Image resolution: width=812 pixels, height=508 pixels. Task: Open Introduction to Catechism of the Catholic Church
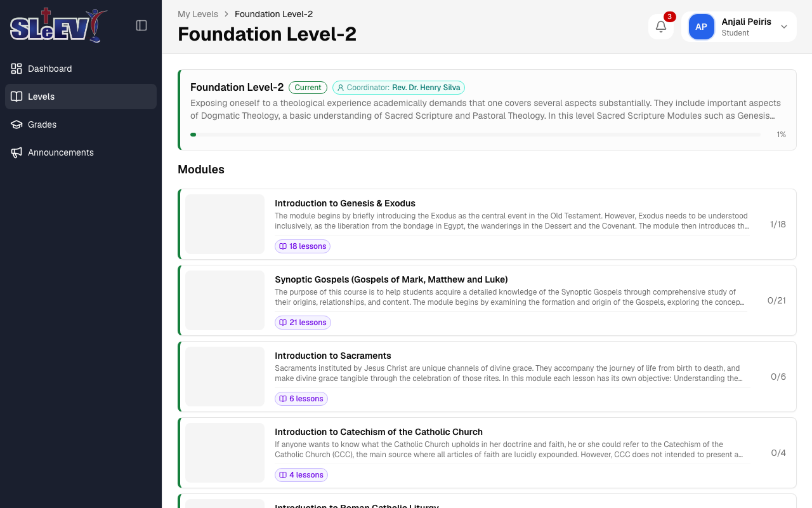pos(487,453)
